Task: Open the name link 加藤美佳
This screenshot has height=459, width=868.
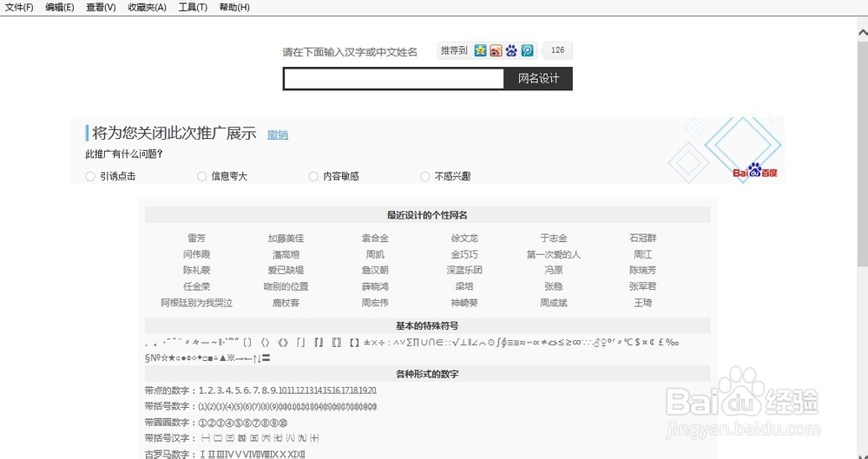Action: (286, 238)
